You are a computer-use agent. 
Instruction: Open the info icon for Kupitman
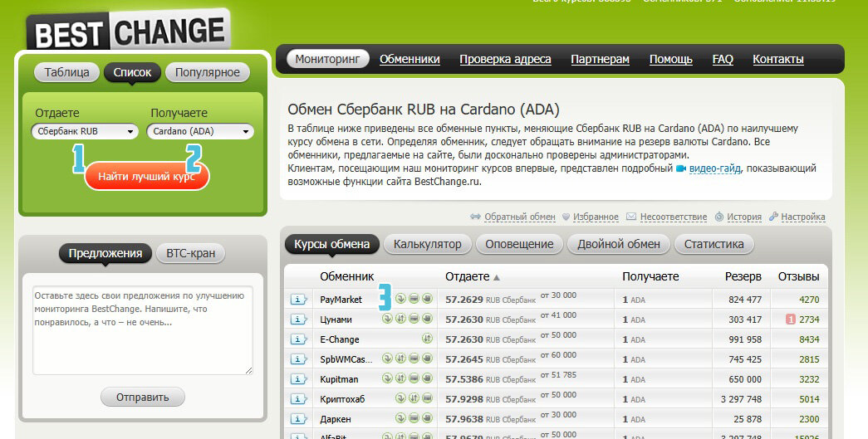pyautogui.click(x=298, y=379)
